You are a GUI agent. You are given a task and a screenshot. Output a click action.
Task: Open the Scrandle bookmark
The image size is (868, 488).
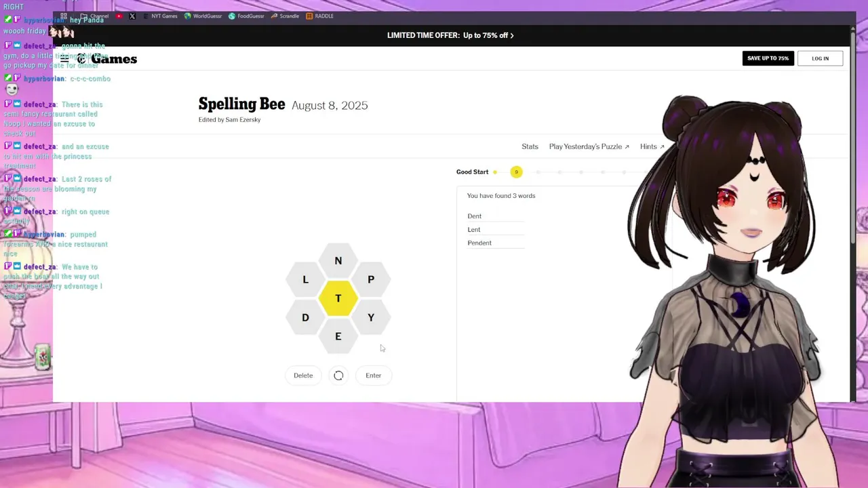(x=285, y=16)
